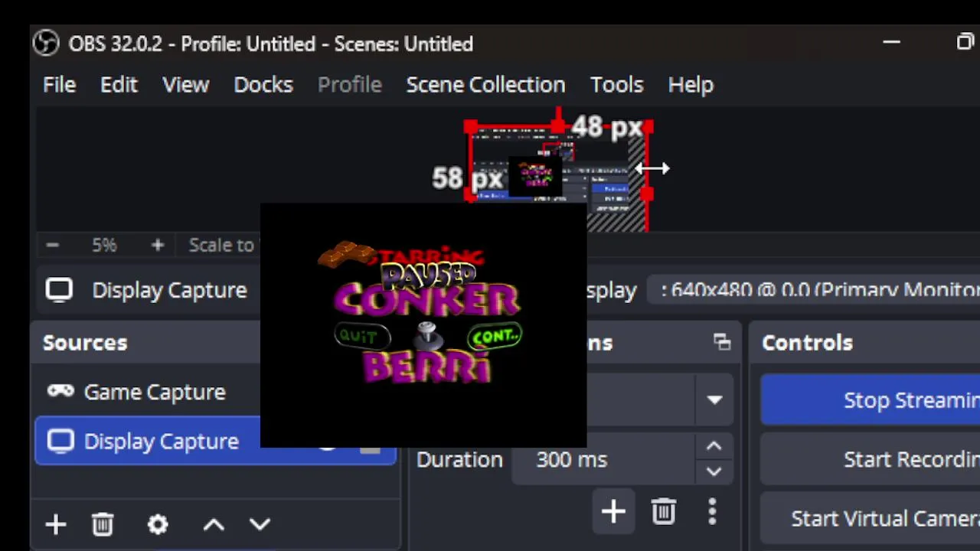Decrease the transition Duration value
This screenshot has height=551, width=980.
[x=714, y=471]
